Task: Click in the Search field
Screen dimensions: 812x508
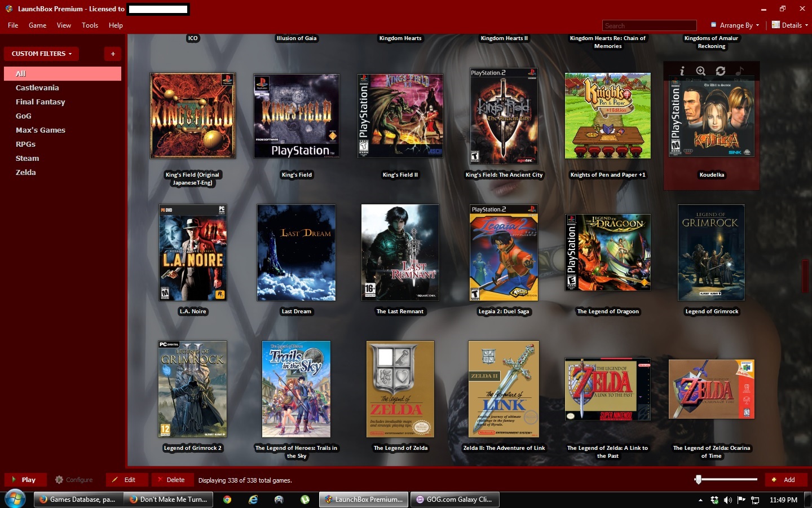Action: pyautogui.click(x=650, y=26)
